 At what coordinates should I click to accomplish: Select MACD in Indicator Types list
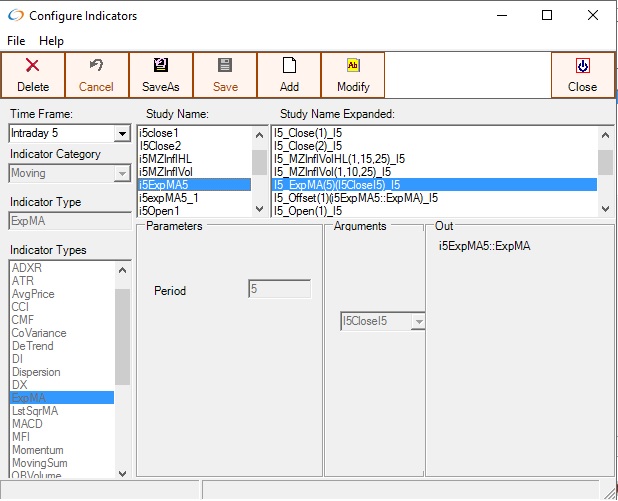(x=27, y=423)
